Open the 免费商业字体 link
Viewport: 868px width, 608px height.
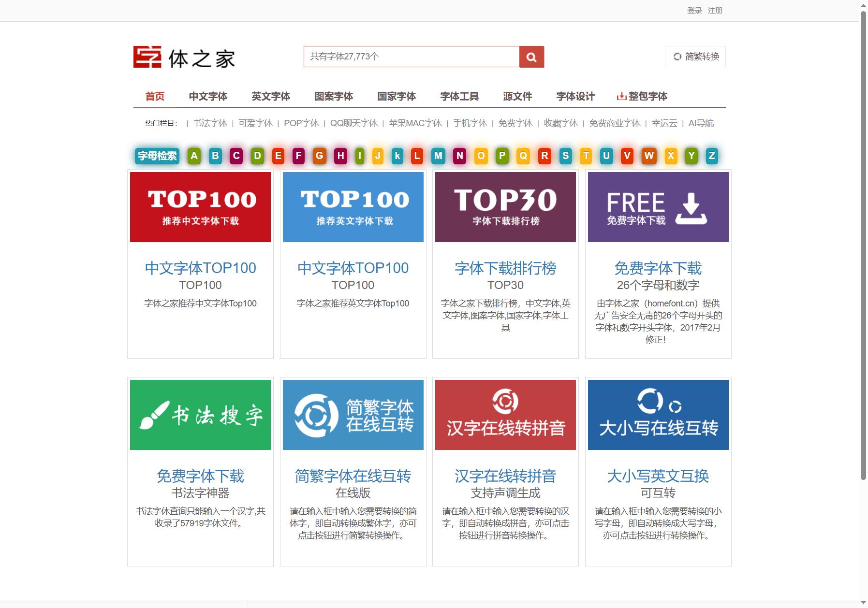pos(615,123)
